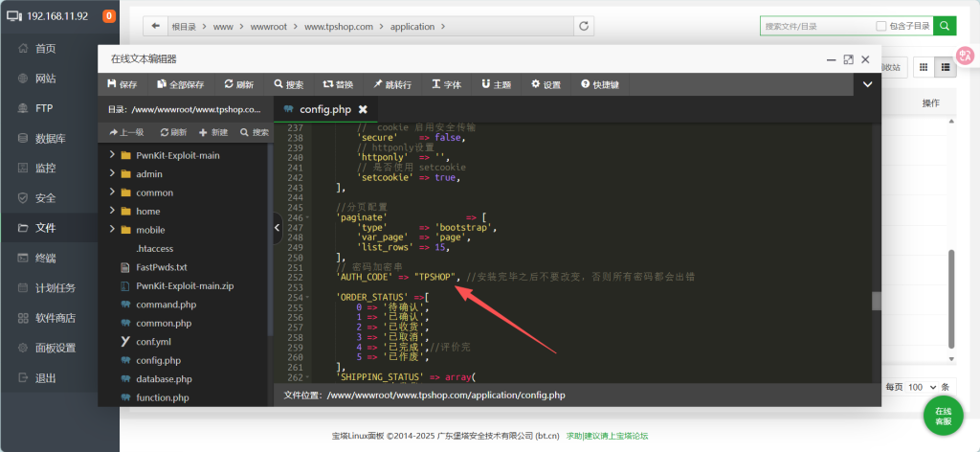This screenshot has width=980, height=452.
Task: Expand the admin folder
Action: point(113,173)
